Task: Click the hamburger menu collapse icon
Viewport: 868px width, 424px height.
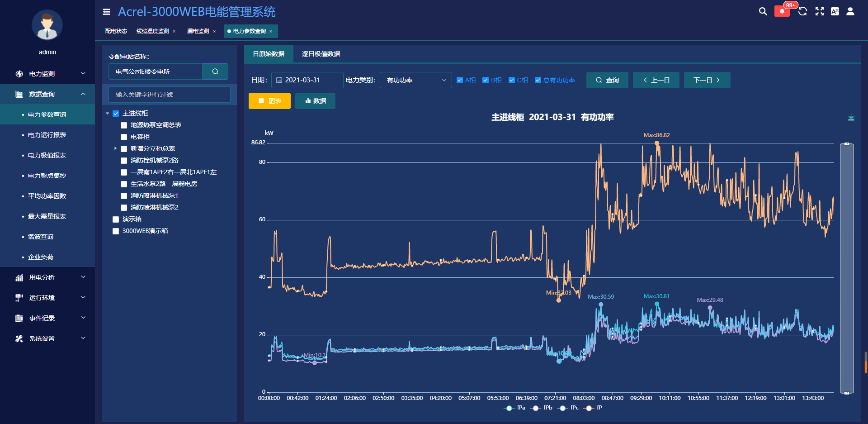Action: [107, 12]
